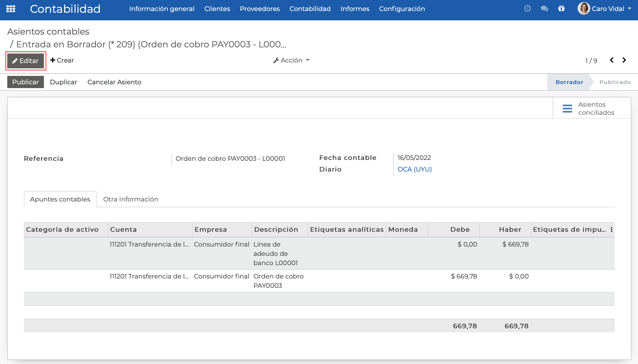Go to previous record arrow
Image resolution: width=638 pixels, height=364 pixels.
(612, 60)
